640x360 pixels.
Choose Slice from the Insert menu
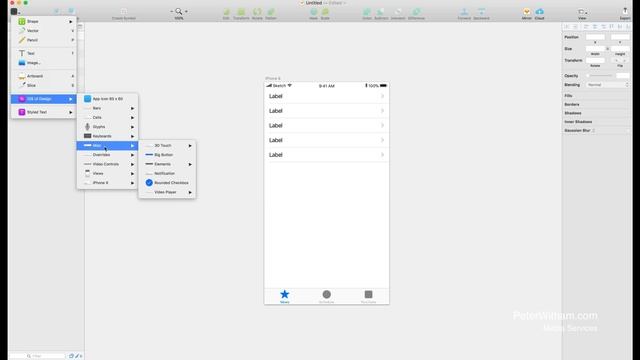(x=44, y=85)
